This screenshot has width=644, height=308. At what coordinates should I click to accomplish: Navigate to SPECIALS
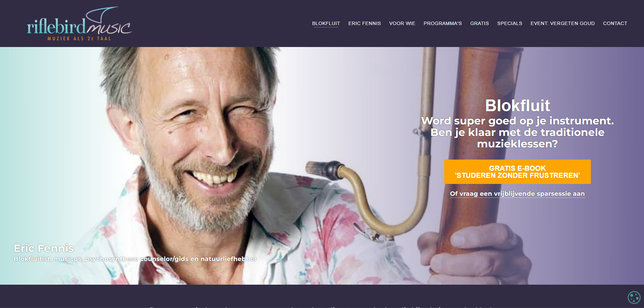click(x=510, y=23)
